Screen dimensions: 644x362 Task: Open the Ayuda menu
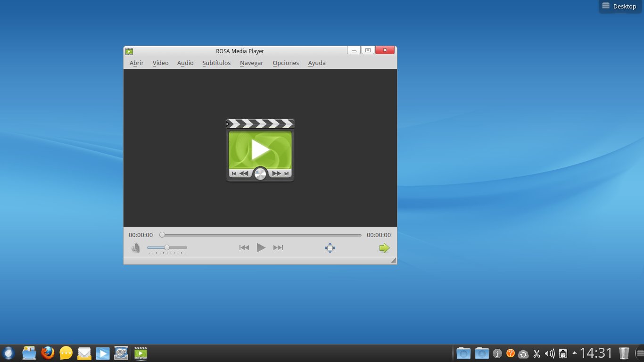pos(317,63)
